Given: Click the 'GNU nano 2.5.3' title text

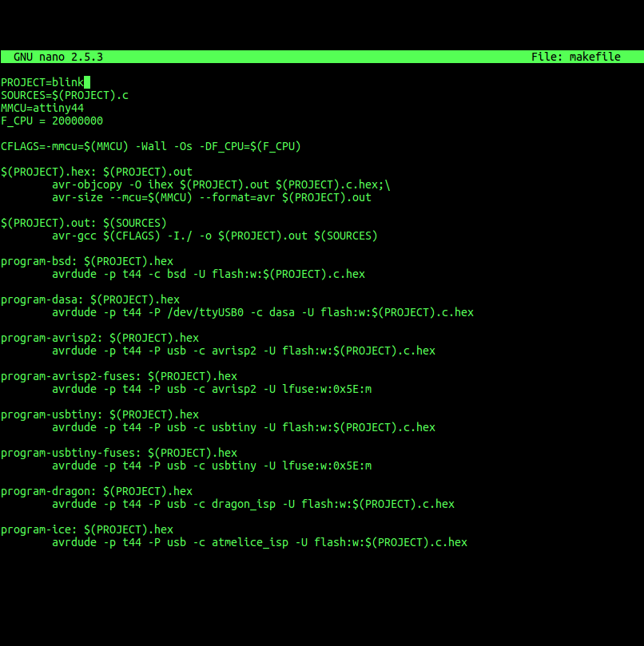Looking at the screenshot, I should pos(58,57).
